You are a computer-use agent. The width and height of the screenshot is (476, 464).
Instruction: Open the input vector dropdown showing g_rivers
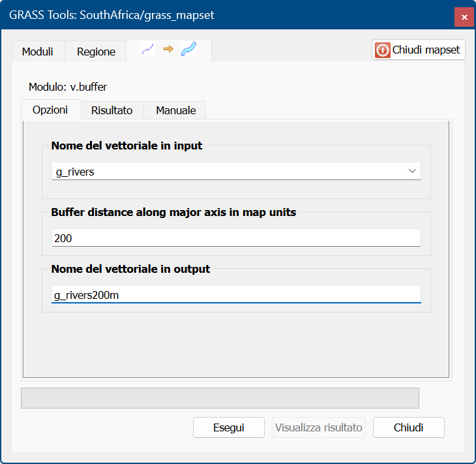[236, 172]
